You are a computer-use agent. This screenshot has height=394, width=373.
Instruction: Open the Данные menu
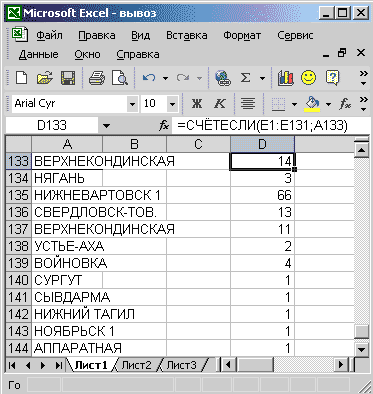[x=39, y=54]
